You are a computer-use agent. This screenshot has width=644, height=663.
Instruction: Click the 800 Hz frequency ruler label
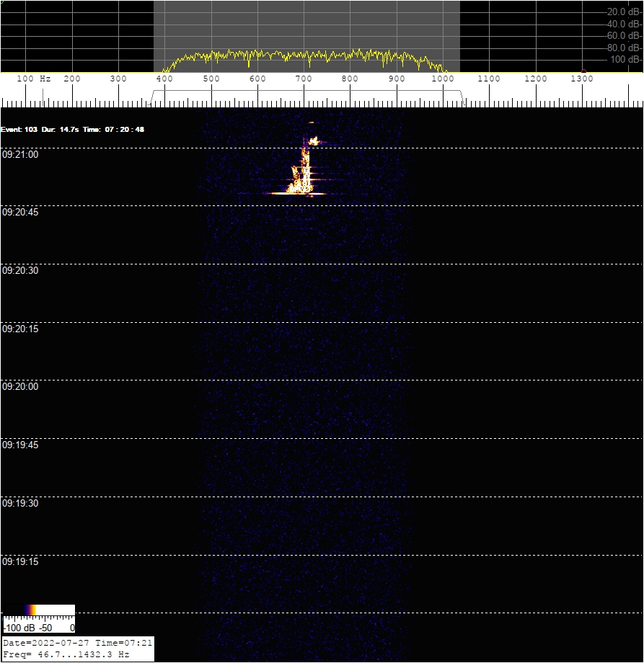pyautogui.click(x=350, y=79)
